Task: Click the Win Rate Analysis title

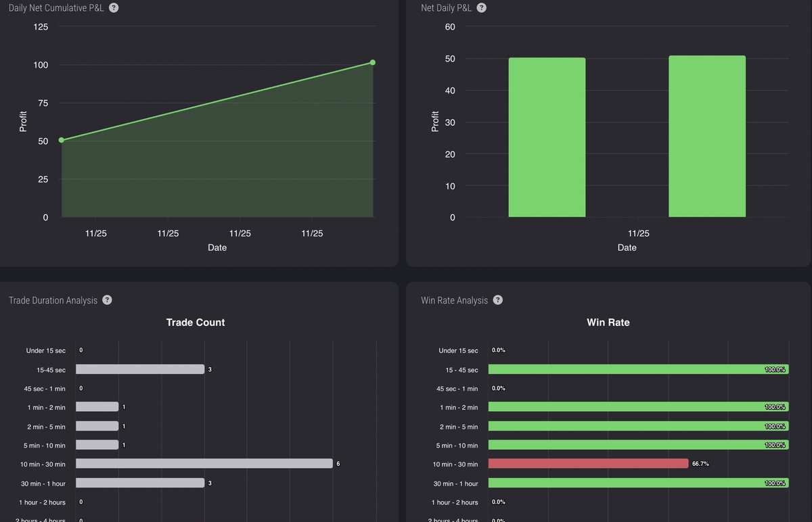Action: [x=454, y=300]
